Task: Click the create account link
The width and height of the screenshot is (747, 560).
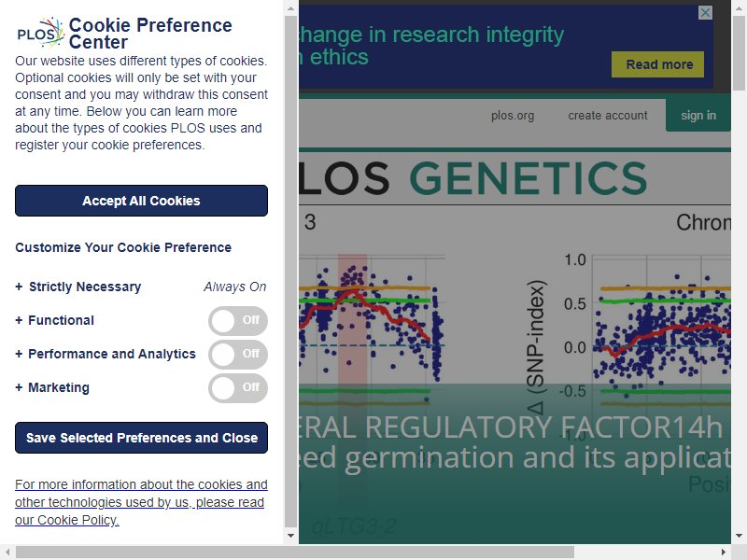Action: point(608,116)
